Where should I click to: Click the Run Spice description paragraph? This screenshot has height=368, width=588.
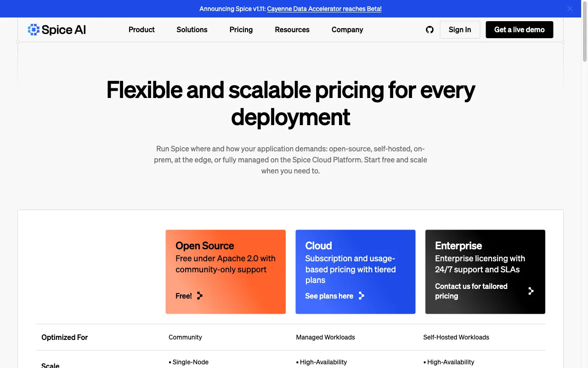tap(290, 160)
